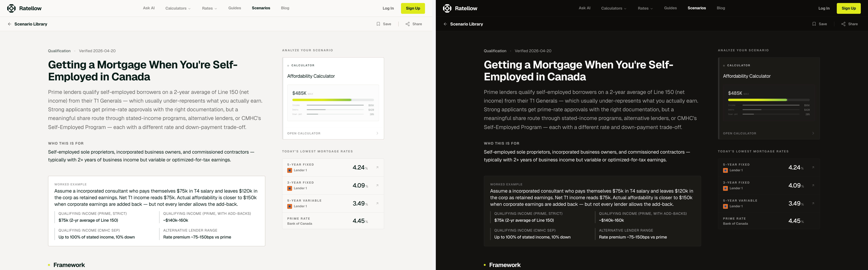Click Lender 1 logo under 3-Year Fixed, dark page

725,189
